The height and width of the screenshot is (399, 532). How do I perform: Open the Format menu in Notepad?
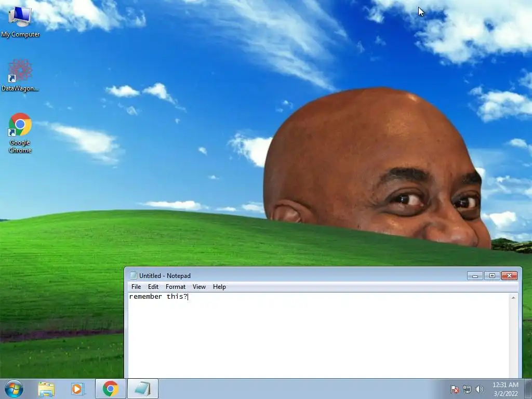176,287
